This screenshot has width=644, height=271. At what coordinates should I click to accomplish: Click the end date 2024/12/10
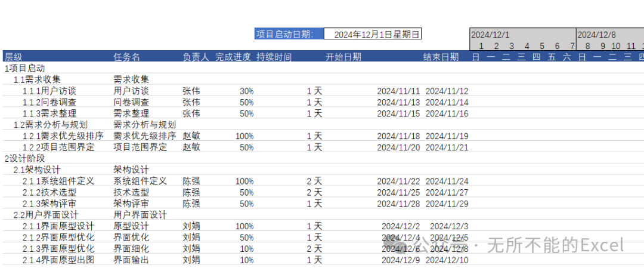(x=447, y=260)
